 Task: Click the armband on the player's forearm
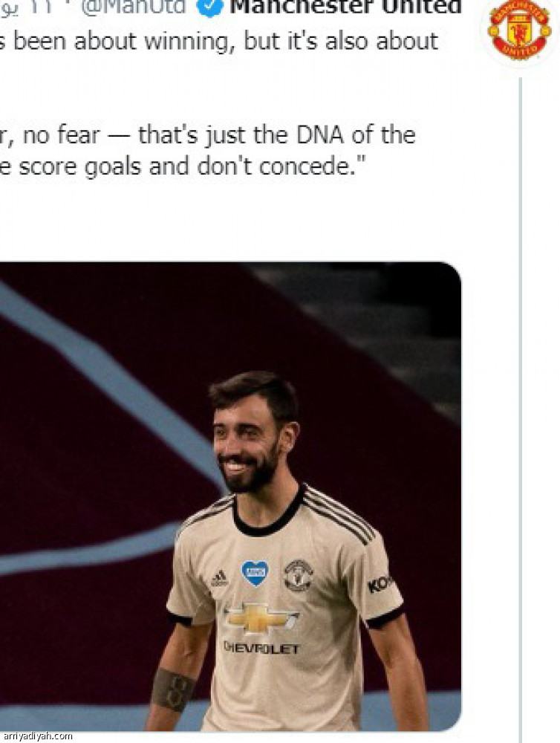pyautogui.click(x=172, y=689)
